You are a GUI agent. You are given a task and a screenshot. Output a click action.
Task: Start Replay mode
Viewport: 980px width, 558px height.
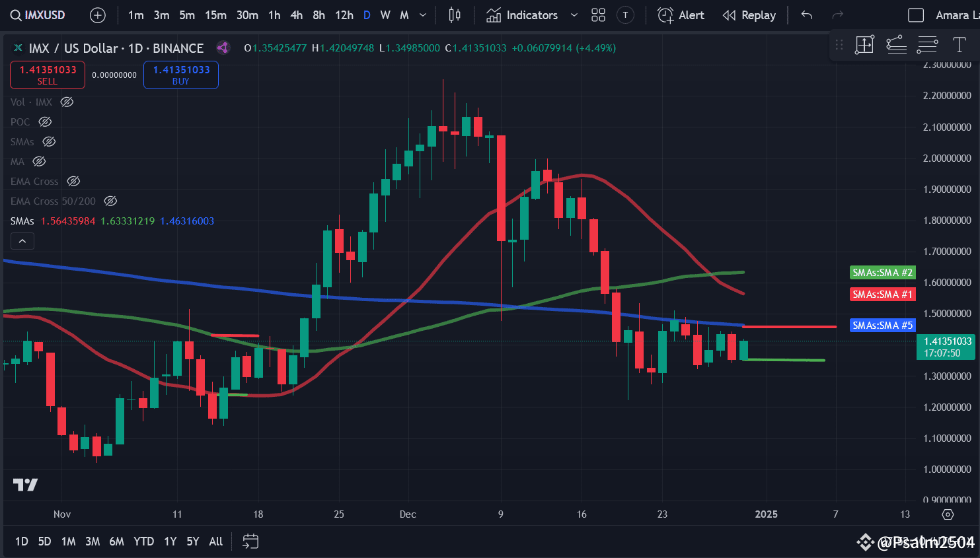coord(749,15)
